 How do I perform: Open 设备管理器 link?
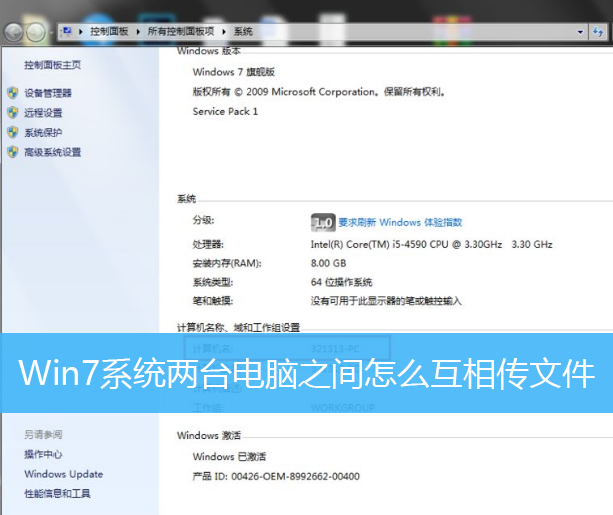(x=48, y=93)
